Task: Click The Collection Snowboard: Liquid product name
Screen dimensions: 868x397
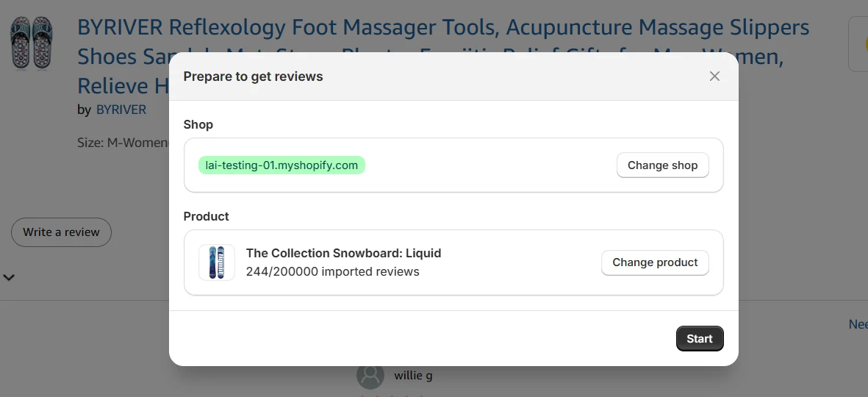Action: 343,253
